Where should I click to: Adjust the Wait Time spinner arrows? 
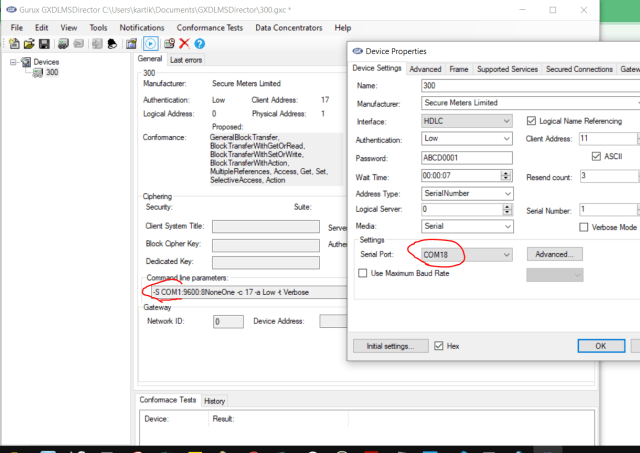pos(506,176)
